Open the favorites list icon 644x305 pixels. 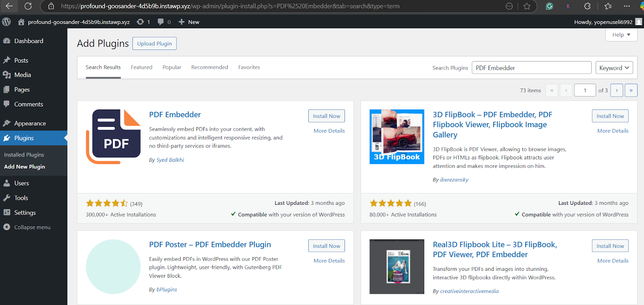608,6
